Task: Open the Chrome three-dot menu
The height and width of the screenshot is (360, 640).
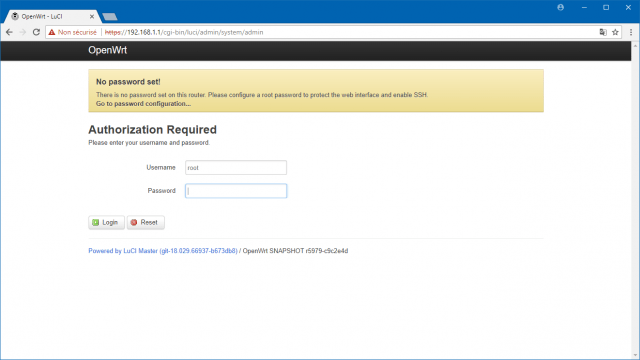Action: click(631, 32)
